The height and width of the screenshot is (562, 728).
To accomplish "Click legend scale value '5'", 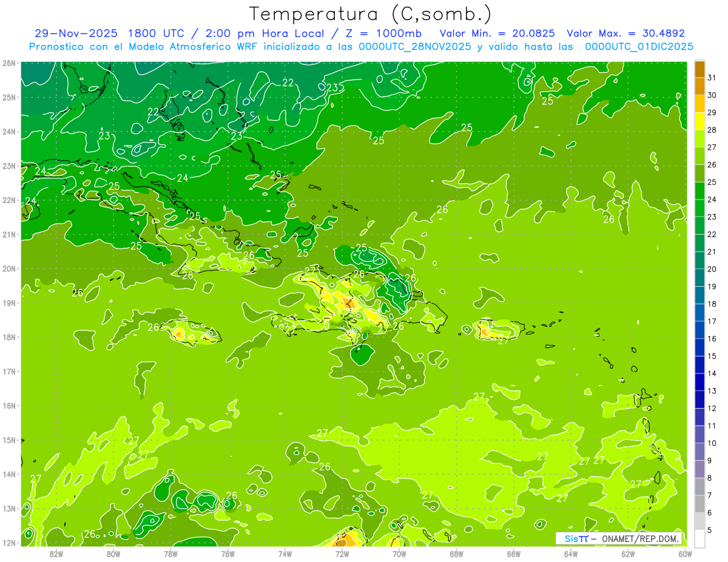I will 710,530.
